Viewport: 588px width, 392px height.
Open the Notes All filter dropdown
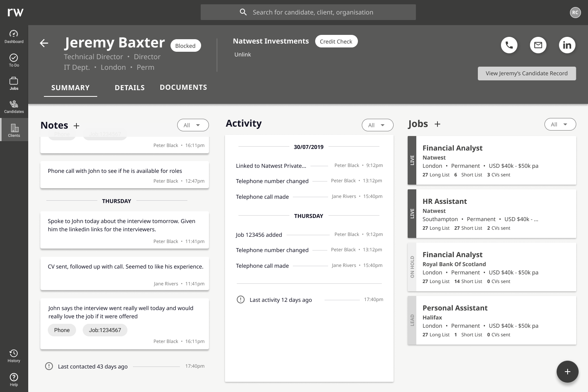(193, 125)
